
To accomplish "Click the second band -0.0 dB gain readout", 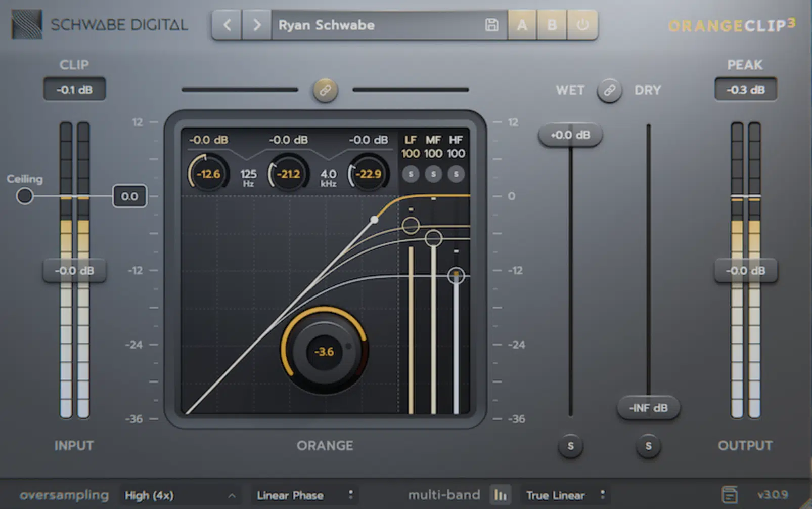I will pos(288,140).
